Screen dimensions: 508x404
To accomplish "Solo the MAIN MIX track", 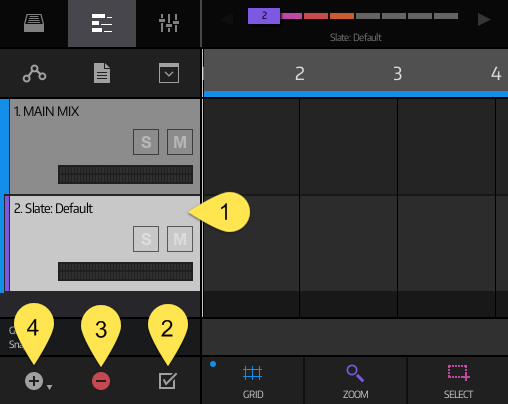I will [146, 142].
